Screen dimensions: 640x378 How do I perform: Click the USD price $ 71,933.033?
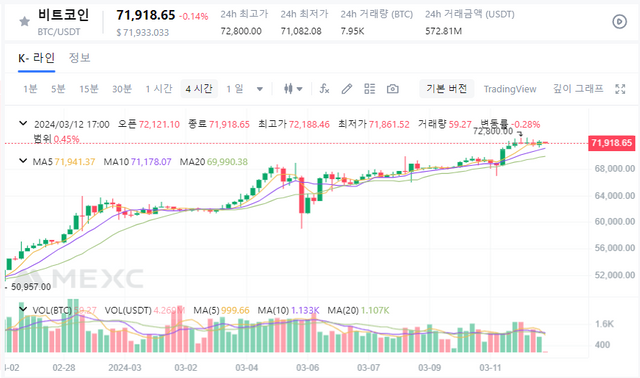click(142, 33)
